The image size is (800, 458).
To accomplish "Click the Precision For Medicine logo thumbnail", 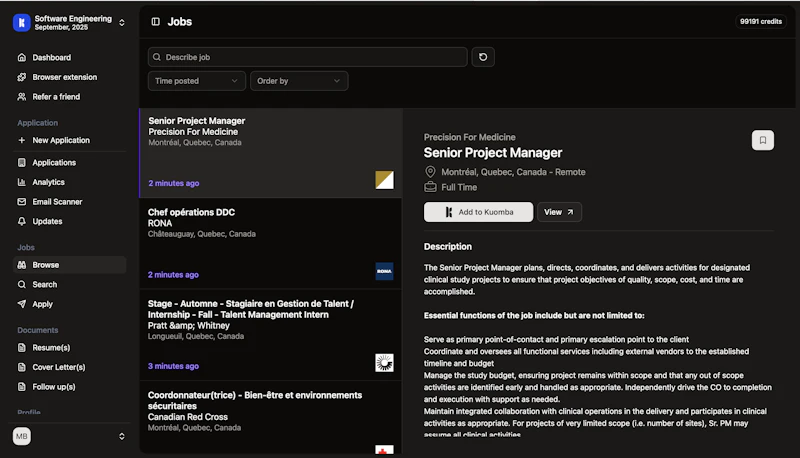I will (x=384, y=180).
